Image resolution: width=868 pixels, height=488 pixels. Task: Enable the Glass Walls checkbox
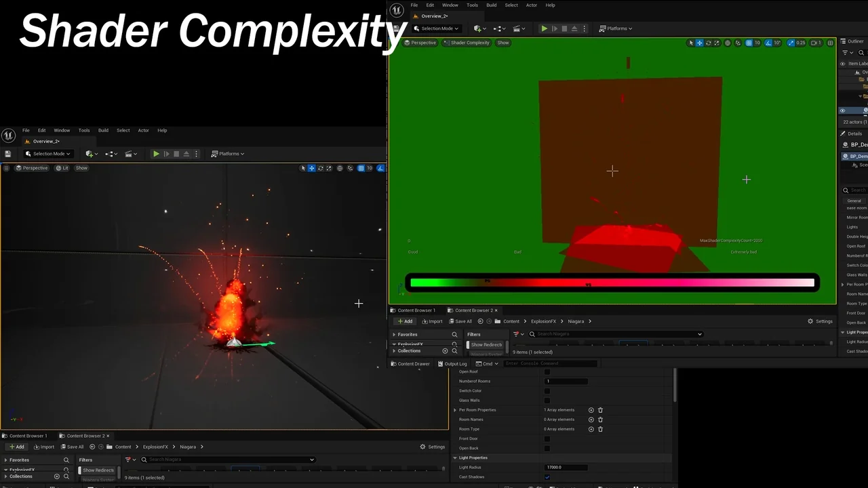(547, 401)
